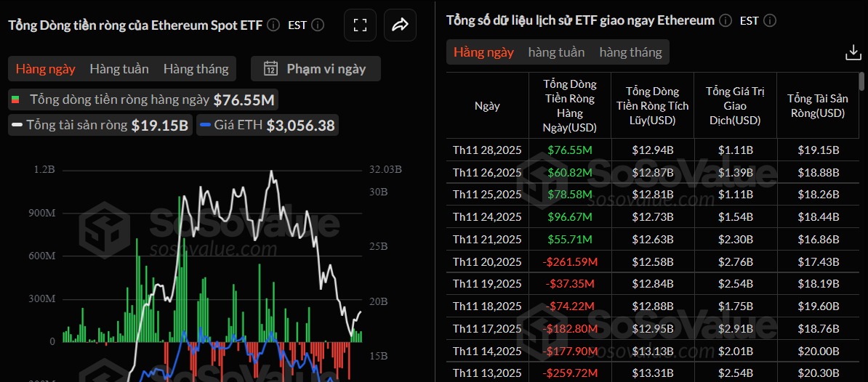Click the Tổng Dòng Tiền Ròng Tích Lũy header

(x=652, y=106)
